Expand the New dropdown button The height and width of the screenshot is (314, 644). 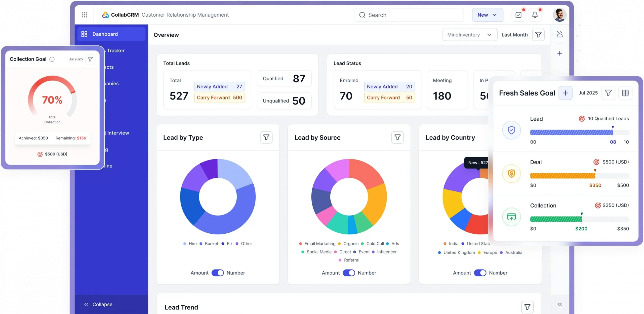tap(488, 15)
